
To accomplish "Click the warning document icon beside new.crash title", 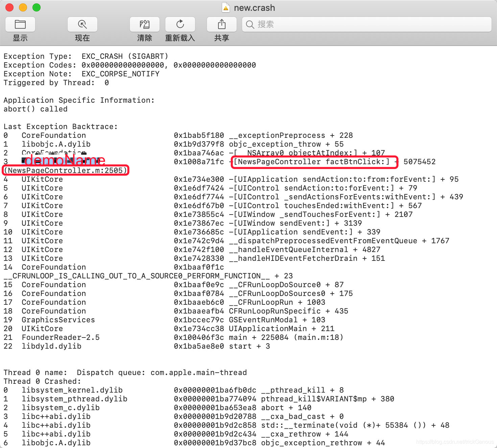I will click(226, 7).
